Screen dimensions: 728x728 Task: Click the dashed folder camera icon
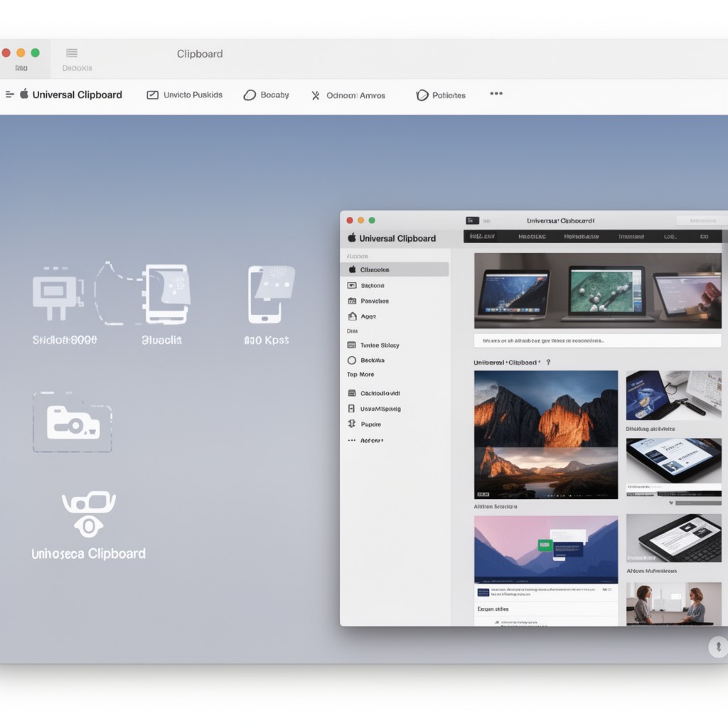tap(73, 422)
